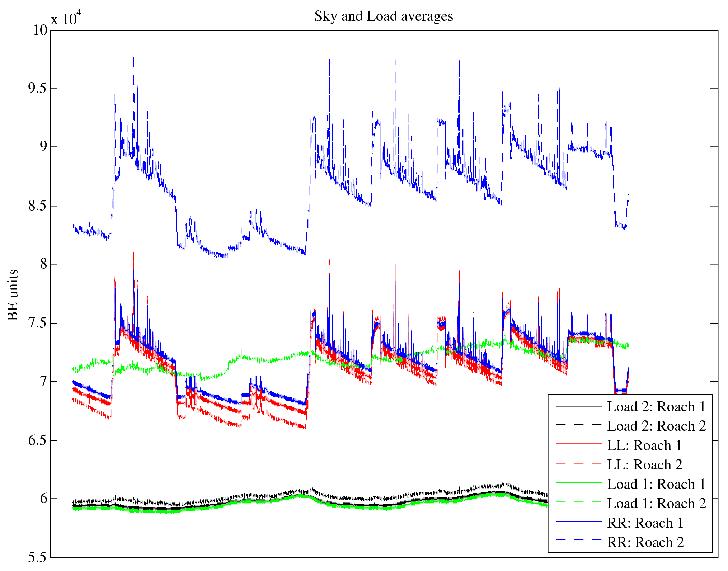Click the 'Load 1: Roach 2' legend text
The image size is (728, 571).
[656, 504]
